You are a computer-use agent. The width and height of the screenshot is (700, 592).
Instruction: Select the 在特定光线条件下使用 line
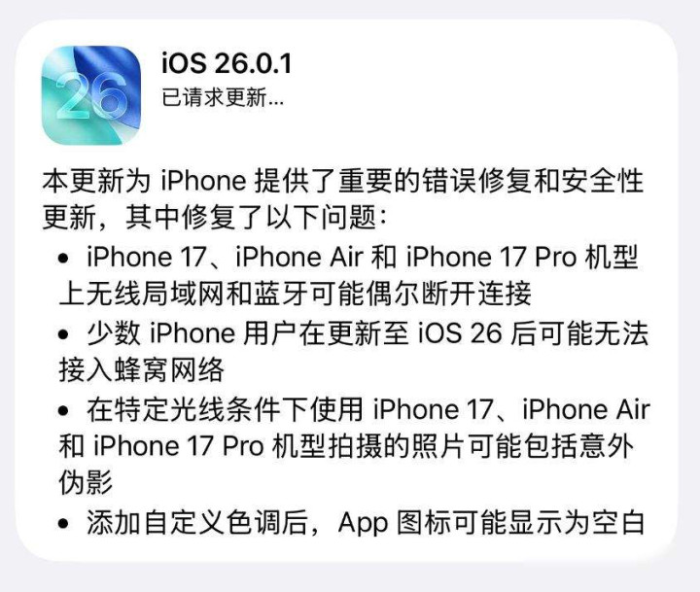pyautogui.click(x=368, y=409)
